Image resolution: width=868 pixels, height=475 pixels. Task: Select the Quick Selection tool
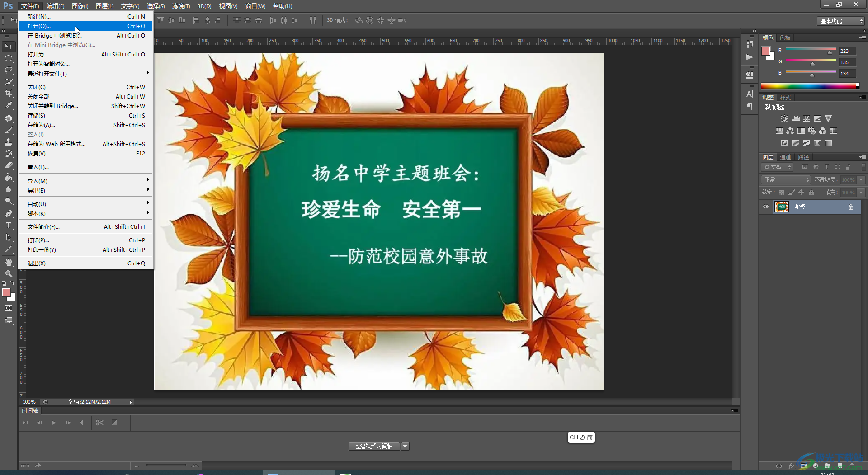click(9, 82)
